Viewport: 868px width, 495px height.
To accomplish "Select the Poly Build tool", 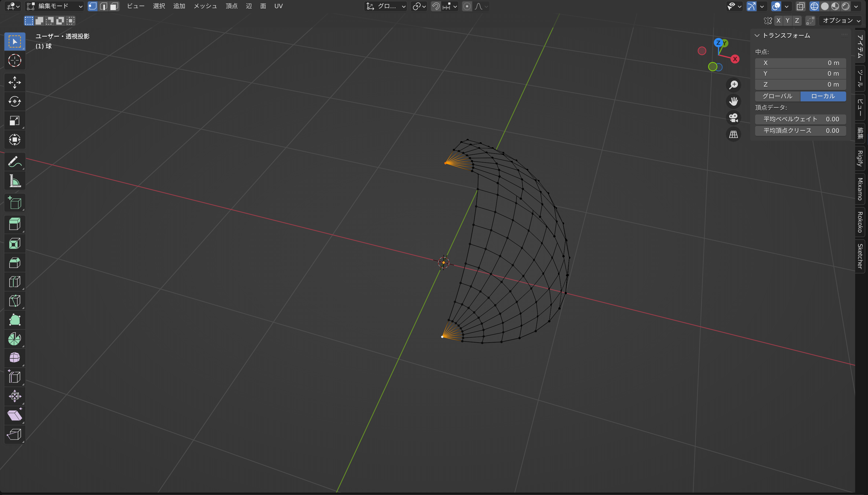I will pos(15,320).
